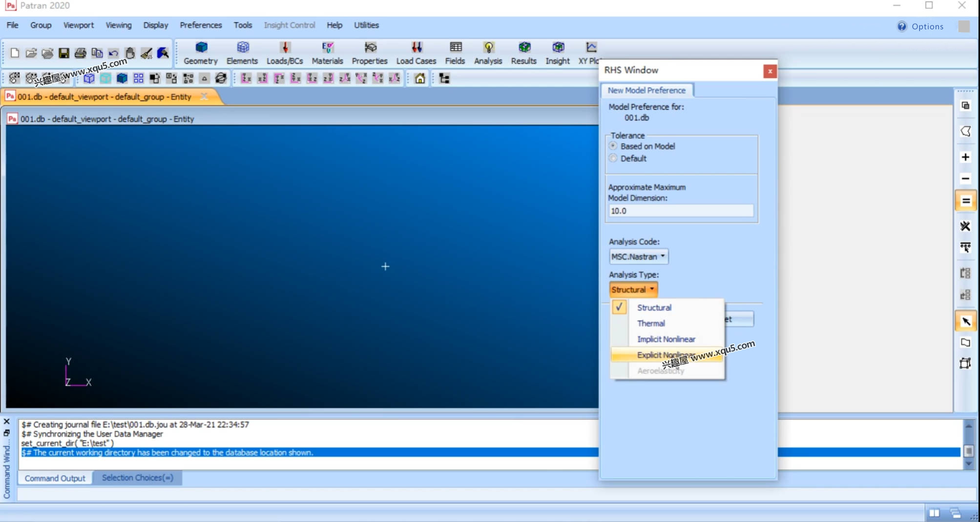
Task: Open the Properties tool
Action: click(x=370, y=53)
